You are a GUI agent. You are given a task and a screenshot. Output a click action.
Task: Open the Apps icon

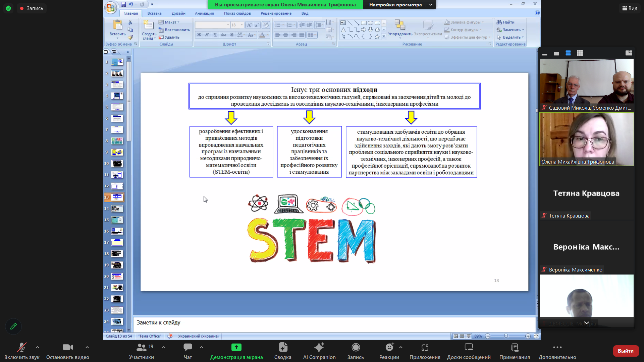425,348
